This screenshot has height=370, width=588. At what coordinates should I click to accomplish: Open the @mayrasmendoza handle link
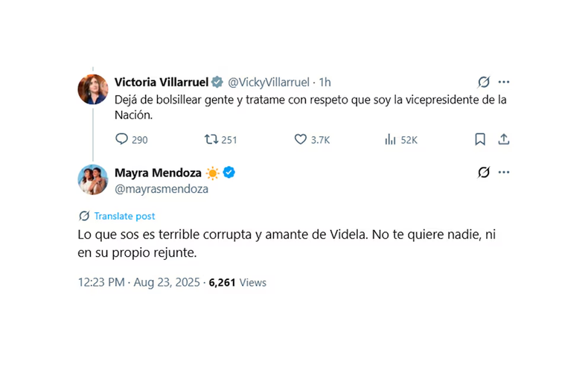[x=161, y=189]
